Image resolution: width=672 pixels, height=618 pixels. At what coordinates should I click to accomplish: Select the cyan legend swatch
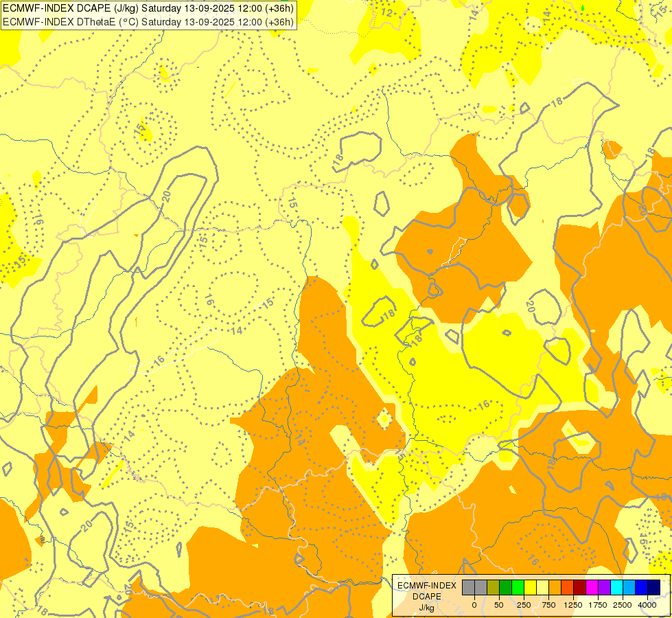coord(616,587)
